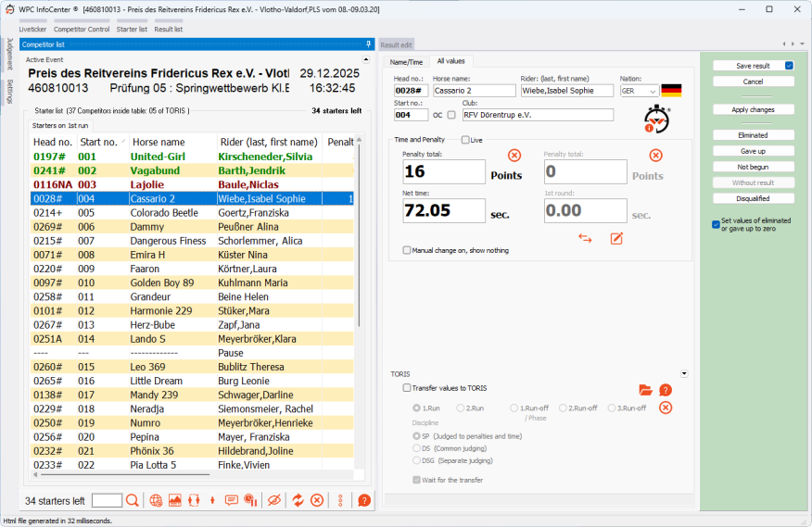
Task: Click the stopwatch info icon
Action: pos(656,119)
